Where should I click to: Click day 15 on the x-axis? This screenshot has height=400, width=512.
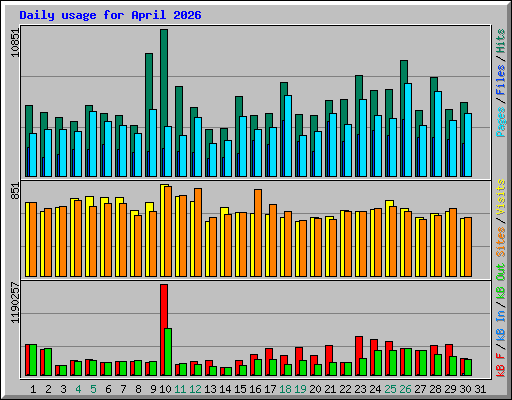click(240, 389)
